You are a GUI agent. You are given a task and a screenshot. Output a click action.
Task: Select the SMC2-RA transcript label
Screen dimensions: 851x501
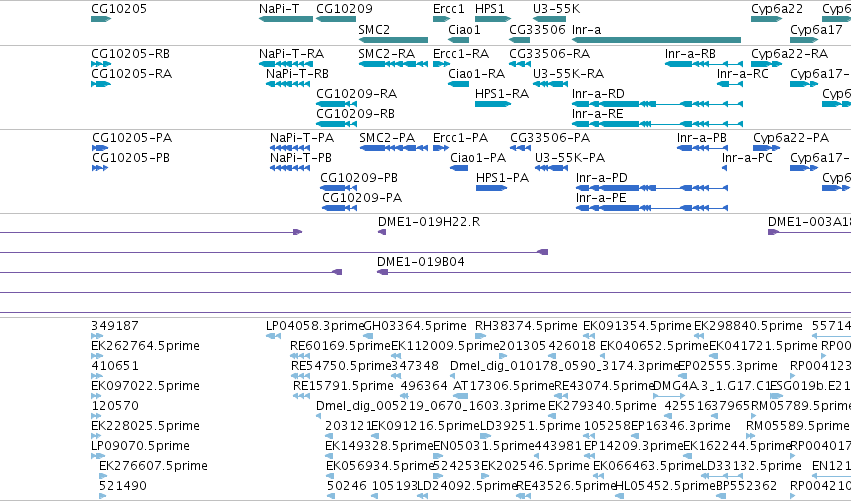click(386, 54)
